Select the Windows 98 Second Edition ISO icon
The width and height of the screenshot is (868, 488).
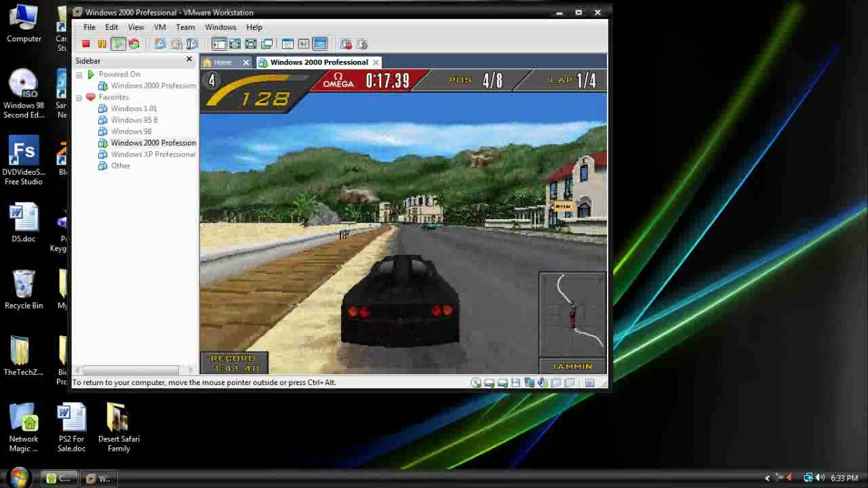24,94
